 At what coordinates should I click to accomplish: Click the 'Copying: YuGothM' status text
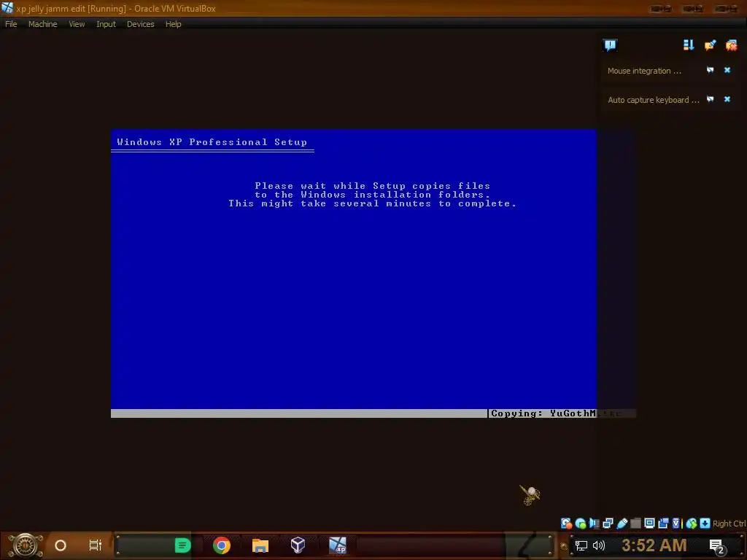point(543,413)
